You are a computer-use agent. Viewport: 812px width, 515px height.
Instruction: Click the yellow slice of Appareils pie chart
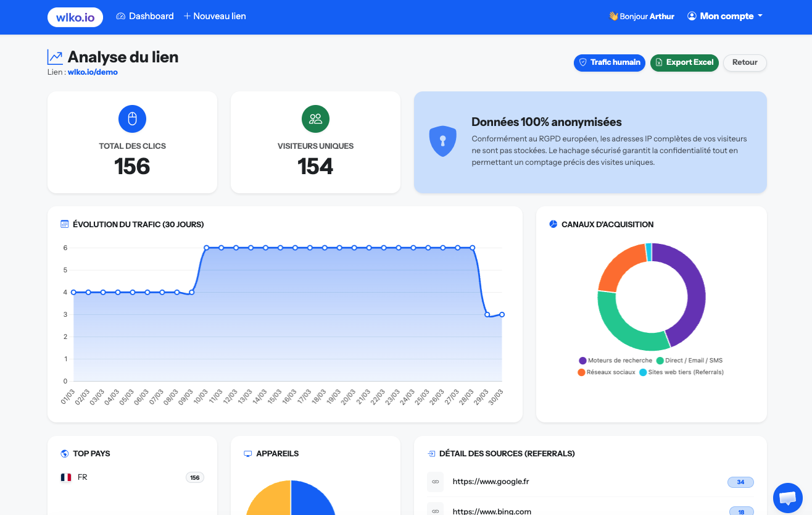click(268, 499)
